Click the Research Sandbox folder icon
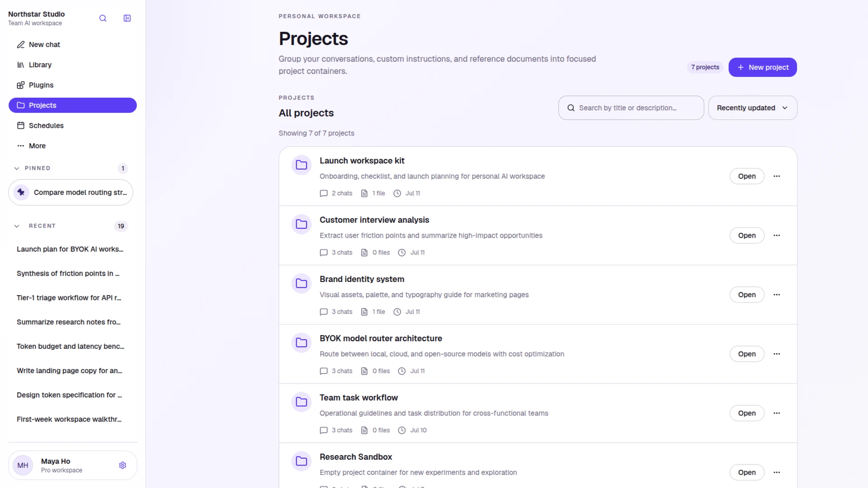This screenshot has height=488, width=868. [302, 461]
